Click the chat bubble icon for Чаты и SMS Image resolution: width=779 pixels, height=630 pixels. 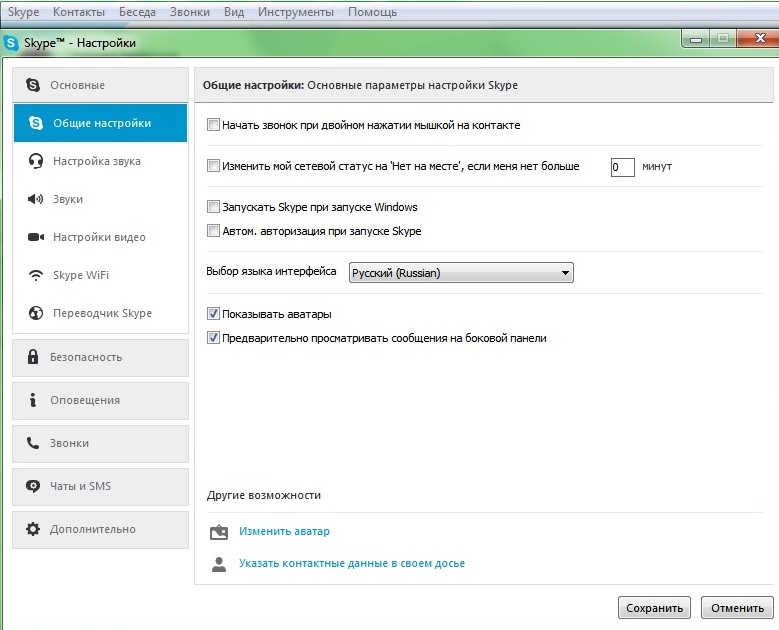33,486
